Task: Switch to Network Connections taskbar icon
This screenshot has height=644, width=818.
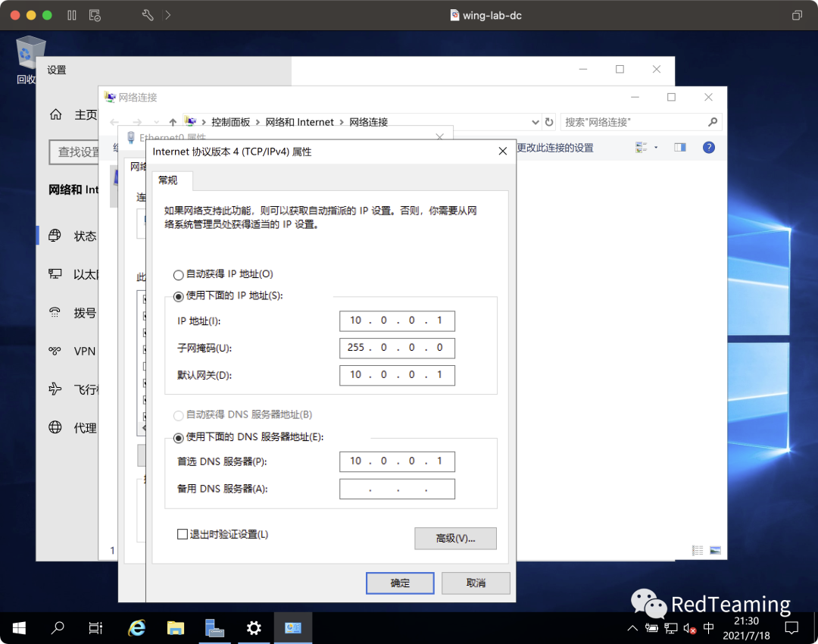Action: coord(292,628)
